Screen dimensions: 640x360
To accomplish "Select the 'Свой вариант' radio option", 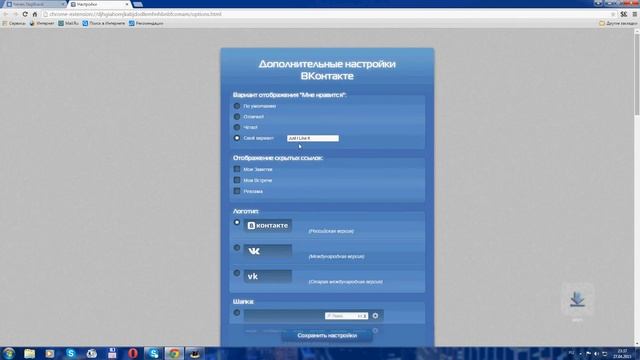I will click(237, 138).
